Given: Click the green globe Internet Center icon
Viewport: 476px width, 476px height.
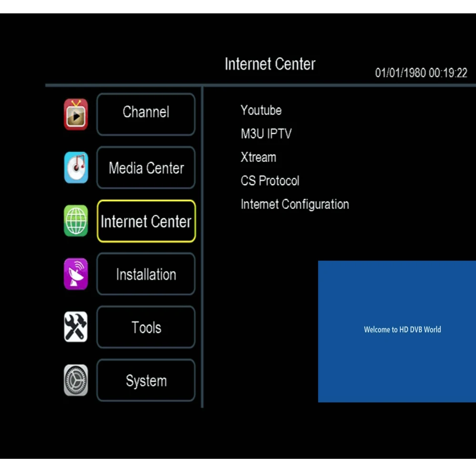Looking at the screenshot, I should pyautogui.click(x=76, y=221).
